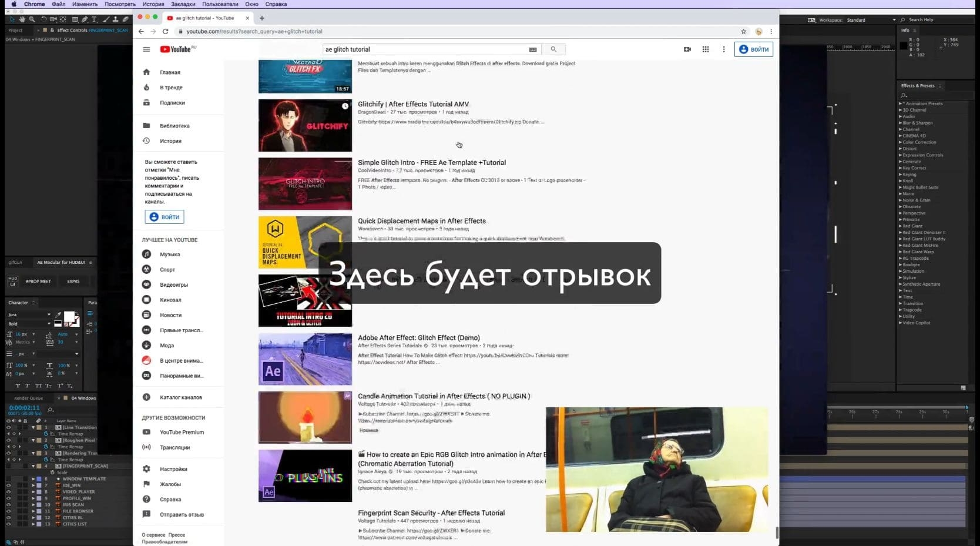Click the stopwatch for layer 1 Time Remap
This screenshot has height=546, width=980.
point(46,434)
